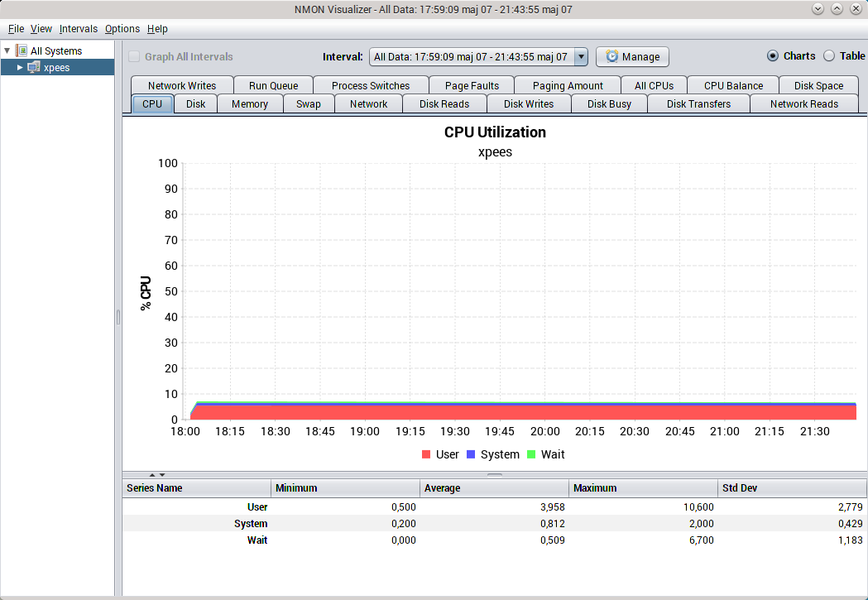868x600 pixels.
Task: Switch to the Network tab
Action: (369, 103)
